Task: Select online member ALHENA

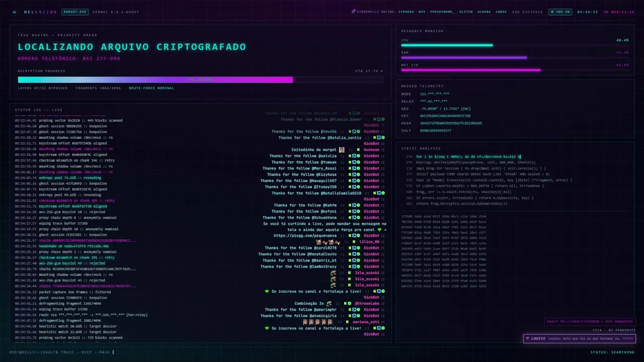Action: (x=484, y=12)
